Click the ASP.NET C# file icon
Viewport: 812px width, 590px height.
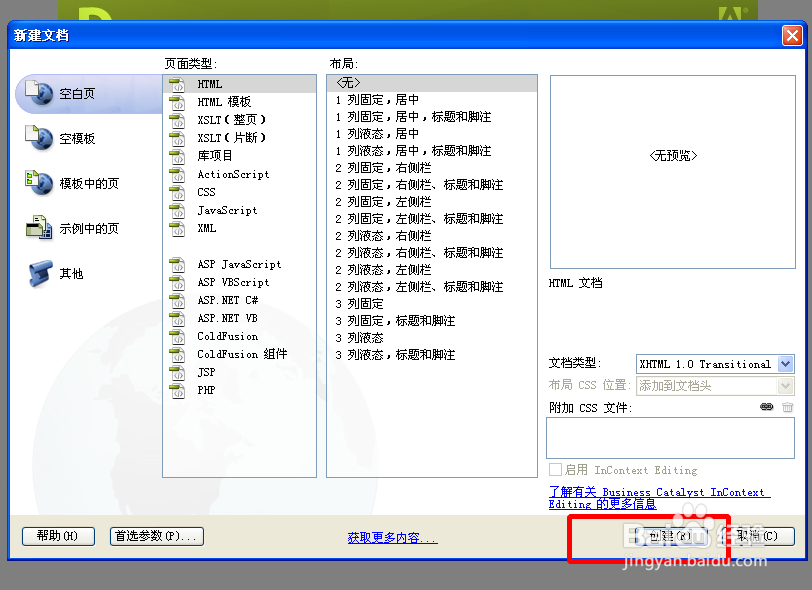[177, 300]
